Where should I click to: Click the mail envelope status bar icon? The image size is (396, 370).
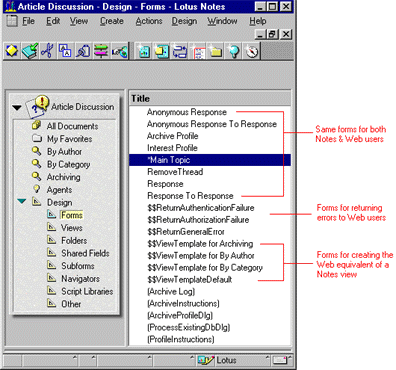tap(280, 360)
